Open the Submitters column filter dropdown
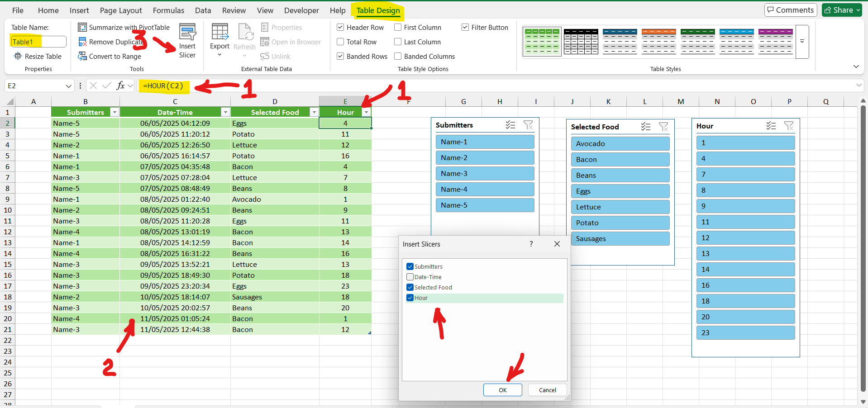Screen dimensions: 868x408 point(115,112)
